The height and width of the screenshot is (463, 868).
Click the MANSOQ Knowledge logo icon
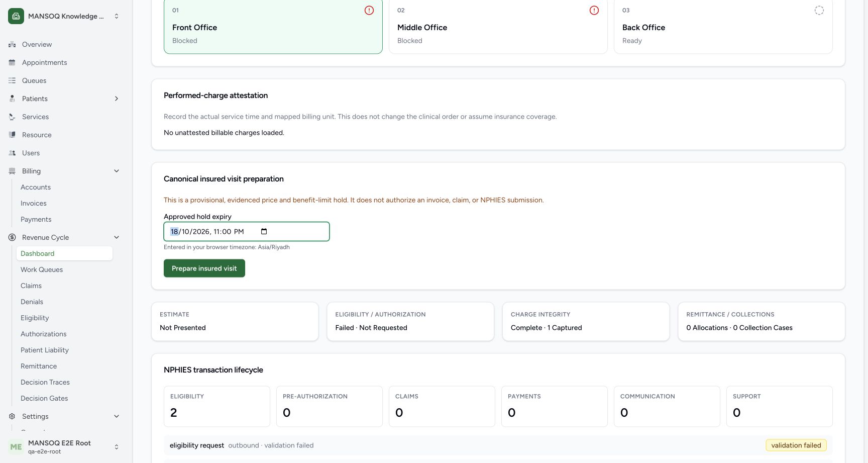(x=16, y=16)
